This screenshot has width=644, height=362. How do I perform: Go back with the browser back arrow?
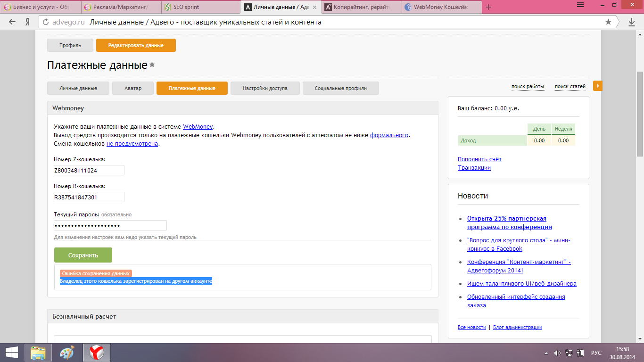12,22
